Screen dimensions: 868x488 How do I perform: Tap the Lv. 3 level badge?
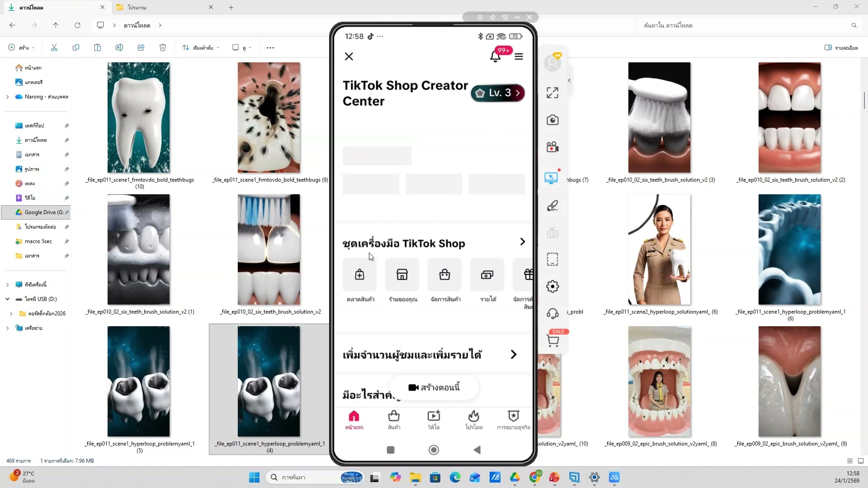point(498,93)
